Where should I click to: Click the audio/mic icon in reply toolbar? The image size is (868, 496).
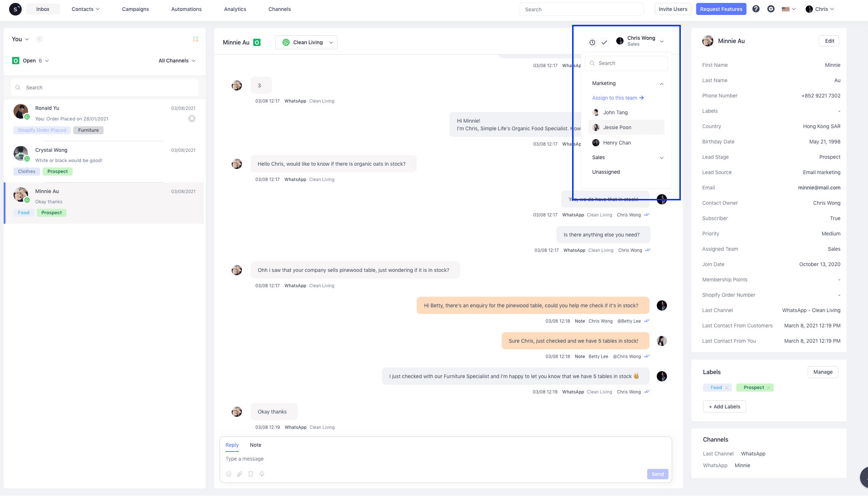(261, 474)
